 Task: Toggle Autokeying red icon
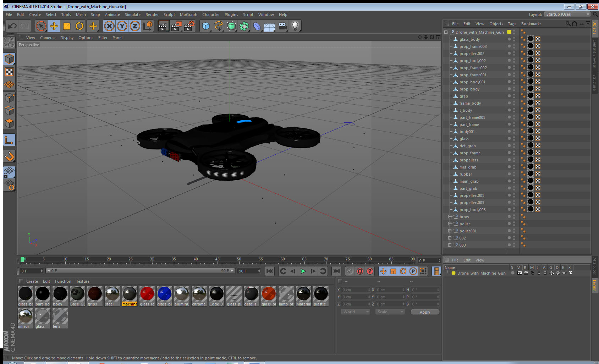pos(360,271)
